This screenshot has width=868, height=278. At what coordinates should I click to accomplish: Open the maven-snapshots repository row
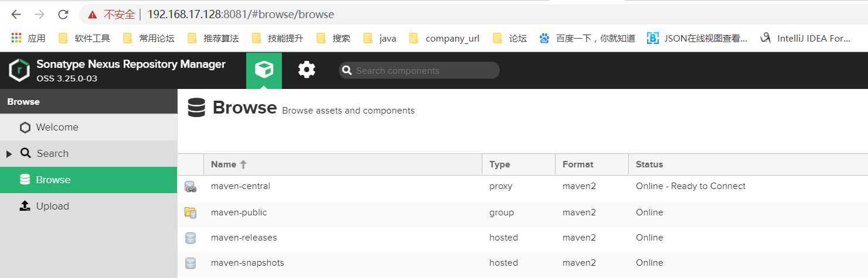(523, 263)
